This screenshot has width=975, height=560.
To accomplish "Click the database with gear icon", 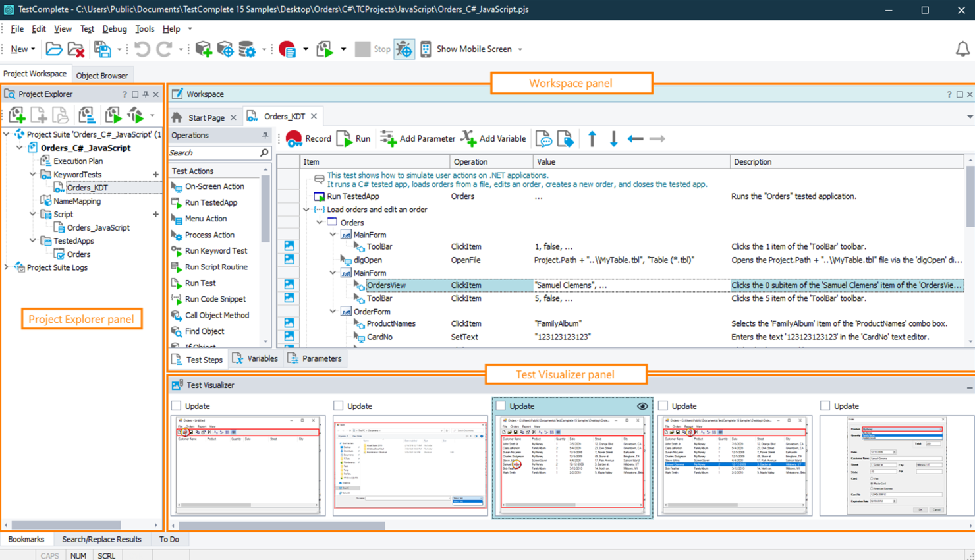I will (247, 49).
